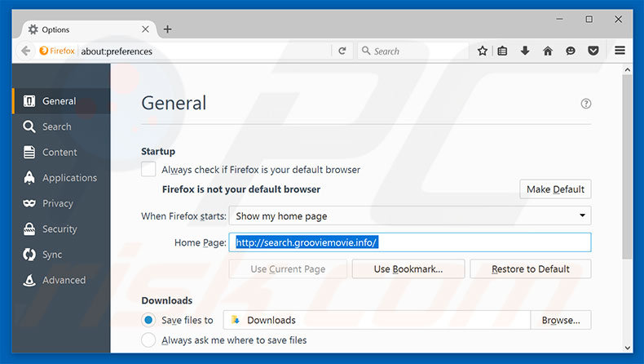
Task: Select the 'Save files to' radio button
Action: coord(149,320)
